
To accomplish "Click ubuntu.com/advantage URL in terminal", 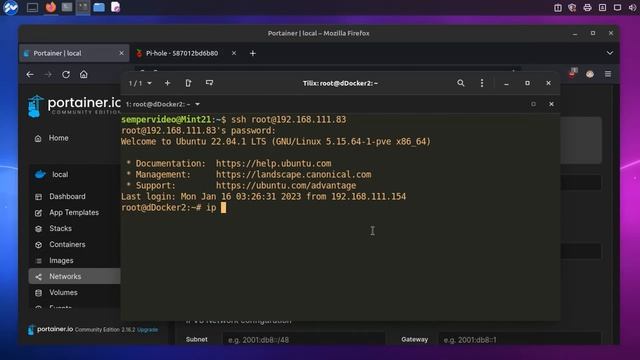I will [x=286, y=185].
